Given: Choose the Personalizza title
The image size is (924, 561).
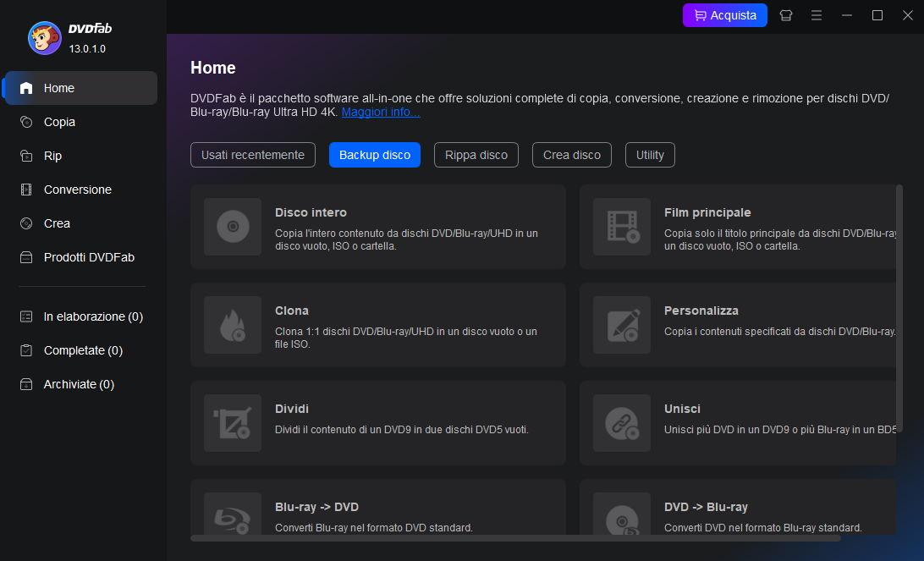Looking at the screenshot, I should click(x=701, y=311).
